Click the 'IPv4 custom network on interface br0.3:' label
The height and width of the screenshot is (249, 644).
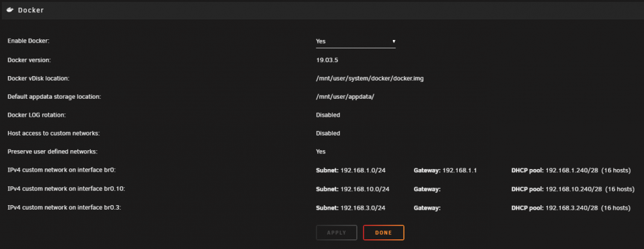pos(64,208)
